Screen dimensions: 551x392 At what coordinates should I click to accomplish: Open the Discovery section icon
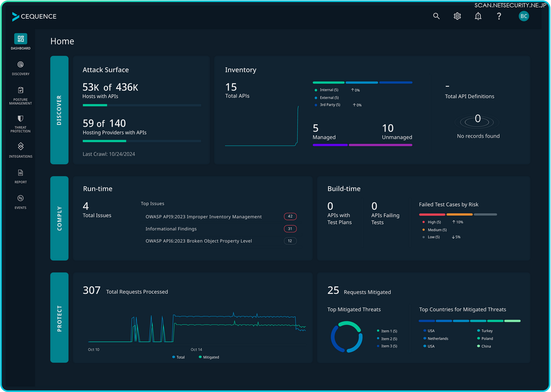21,65
